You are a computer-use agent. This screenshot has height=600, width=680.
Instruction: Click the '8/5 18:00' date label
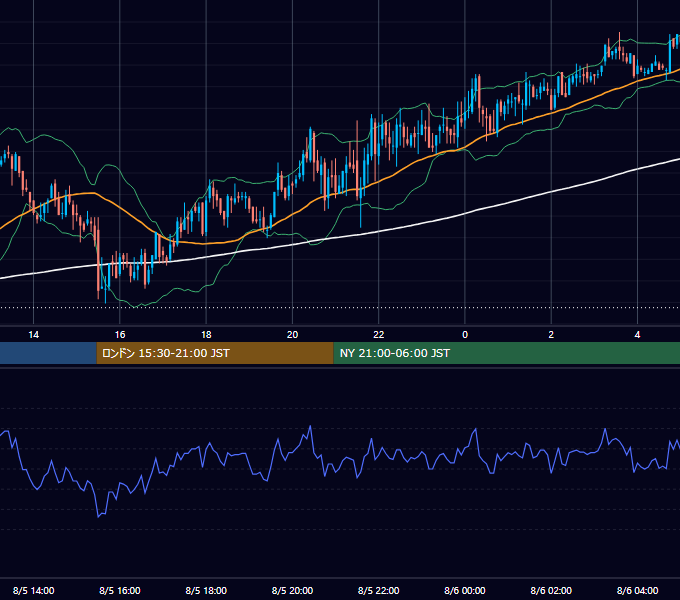(x=206, y=590)
